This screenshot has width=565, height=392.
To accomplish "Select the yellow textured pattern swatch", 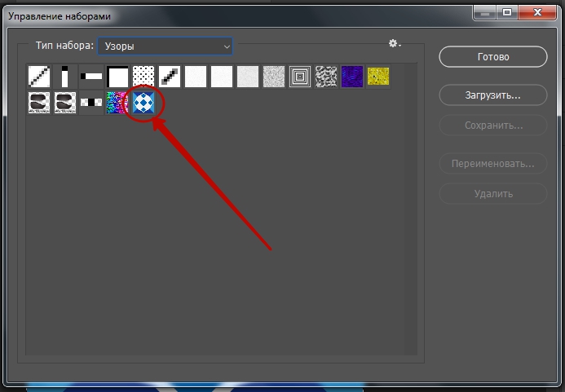I will tap(378, 77).
